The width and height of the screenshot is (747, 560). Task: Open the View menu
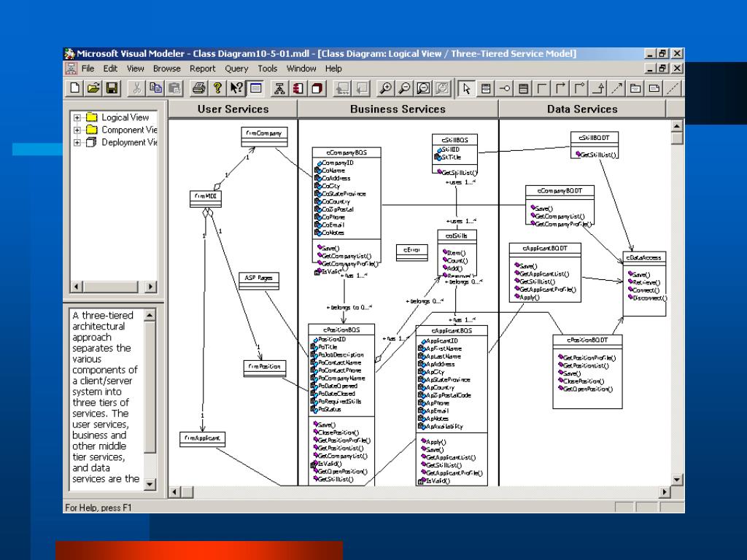click(x=135, y=69)
